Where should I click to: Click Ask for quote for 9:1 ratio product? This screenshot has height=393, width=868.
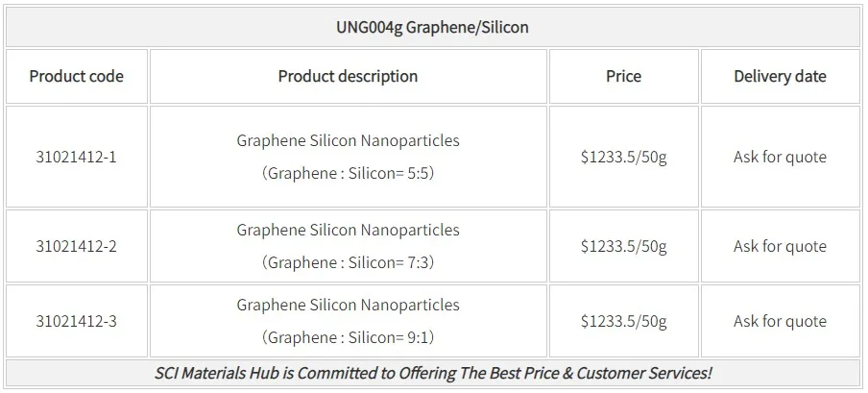pos(780,321)
